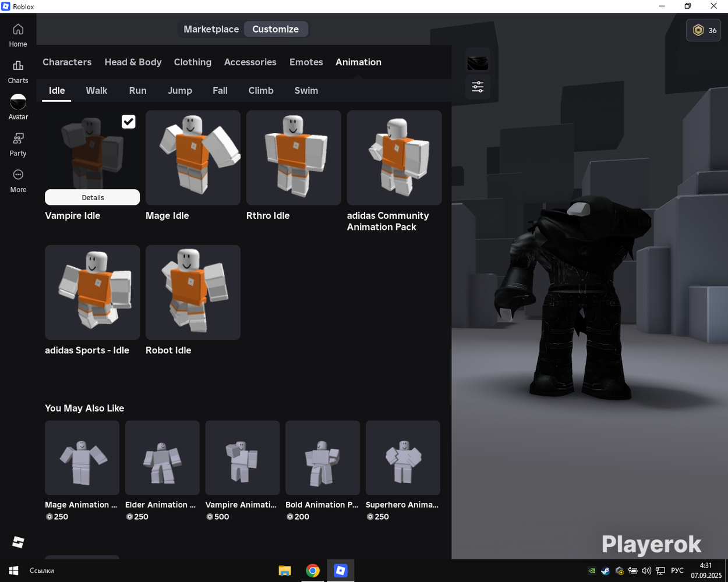This screenshot has width=728, height=582.
Task: Open the Party sidebar icon
Action: pos(18,144)
